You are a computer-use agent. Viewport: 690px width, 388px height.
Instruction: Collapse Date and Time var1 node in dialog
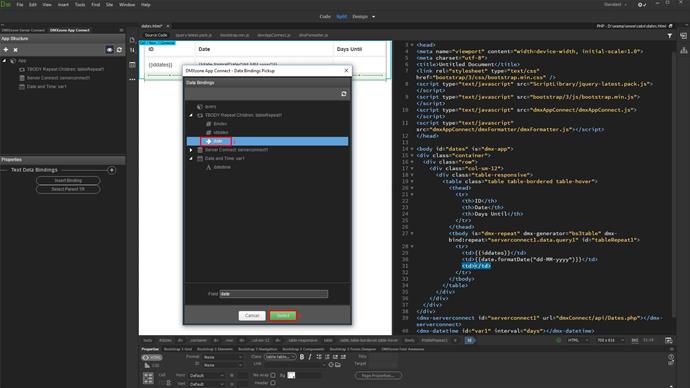point(191,158)
